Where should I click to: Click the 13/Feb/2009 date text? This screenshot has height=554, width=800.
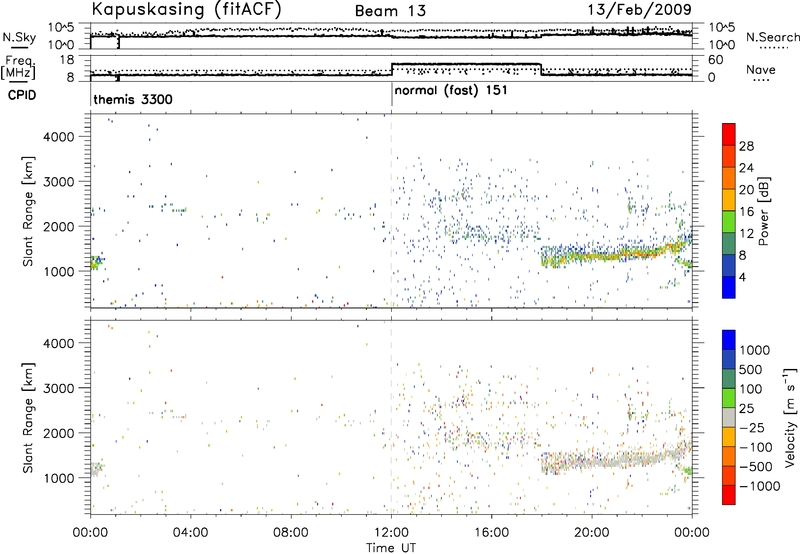(640, 9)
